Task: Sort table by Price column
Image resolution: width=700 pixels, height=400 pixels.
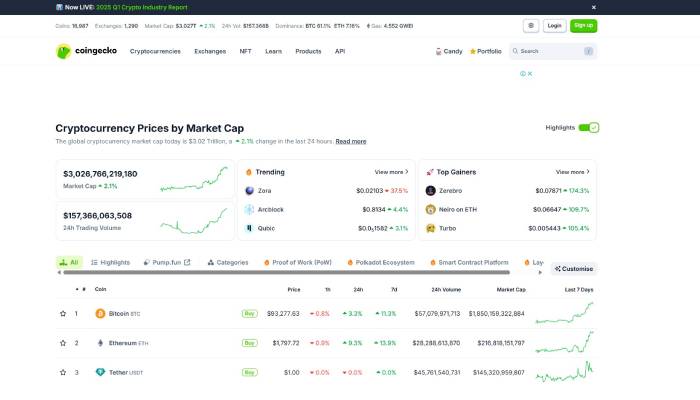Action: 294,289
